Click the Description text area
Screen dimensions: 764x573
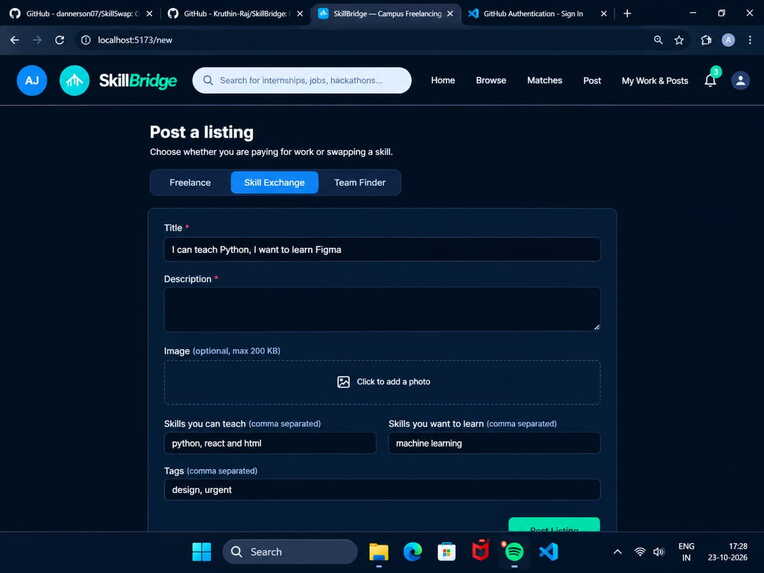click(x=382, y=309)
